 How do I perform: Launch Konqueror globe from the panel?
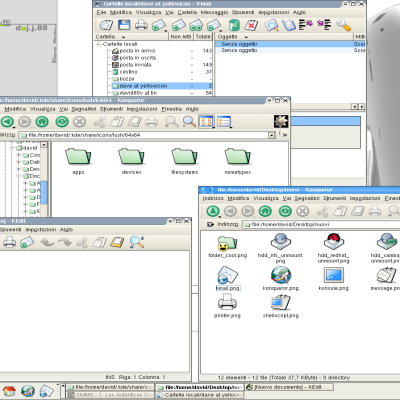(x=28, y=391)
